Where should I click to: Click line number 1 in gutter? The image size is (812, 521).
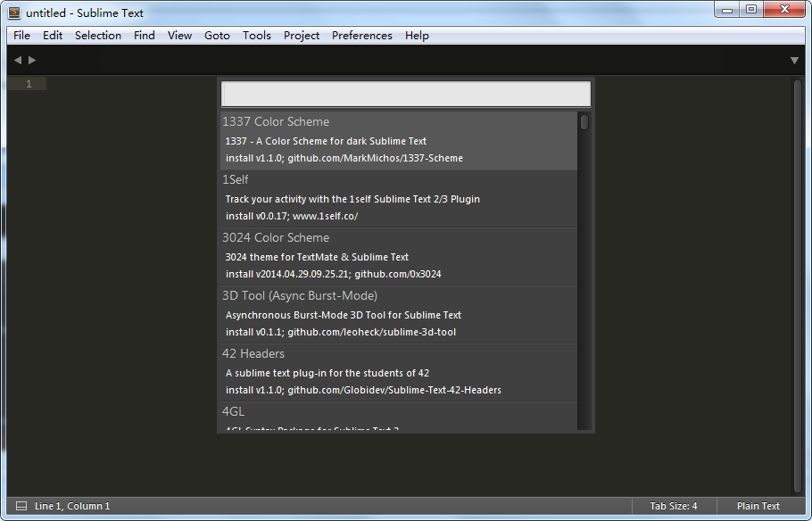click(x=29, y=84)
